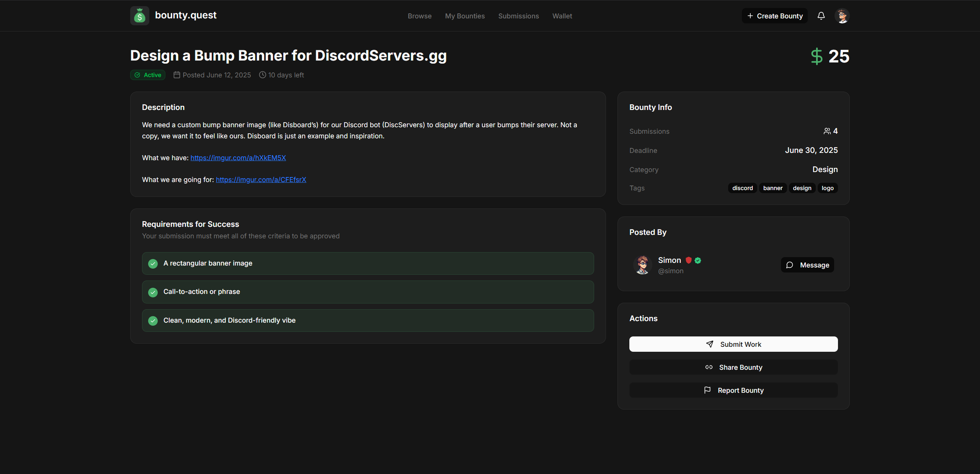Open the 'What we are going for' imgur link

tap(261, 179)
